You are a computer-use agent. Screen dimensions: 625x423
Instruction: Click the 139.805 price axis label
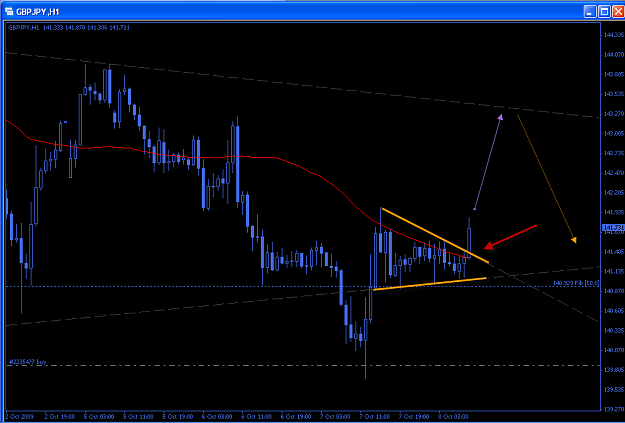[614, 370]
